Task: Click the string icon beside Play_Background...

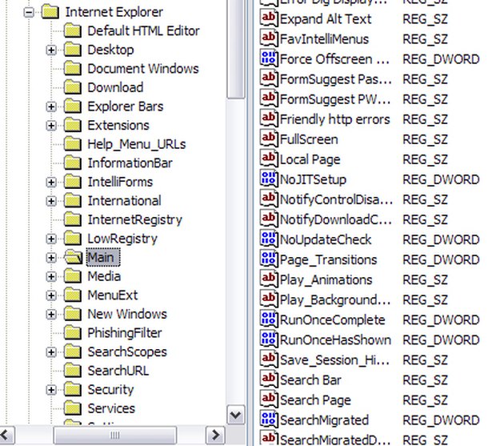Action: (x=268, y=299)
